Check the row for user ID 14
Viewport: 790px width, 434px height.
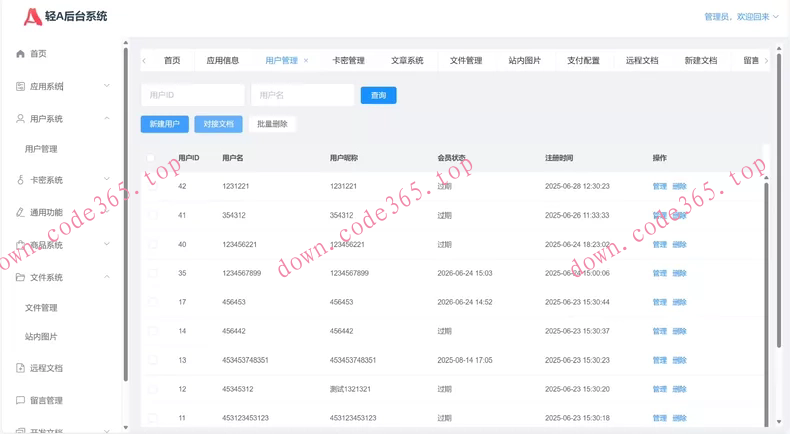pyautogui.click(x=153, y=331)
